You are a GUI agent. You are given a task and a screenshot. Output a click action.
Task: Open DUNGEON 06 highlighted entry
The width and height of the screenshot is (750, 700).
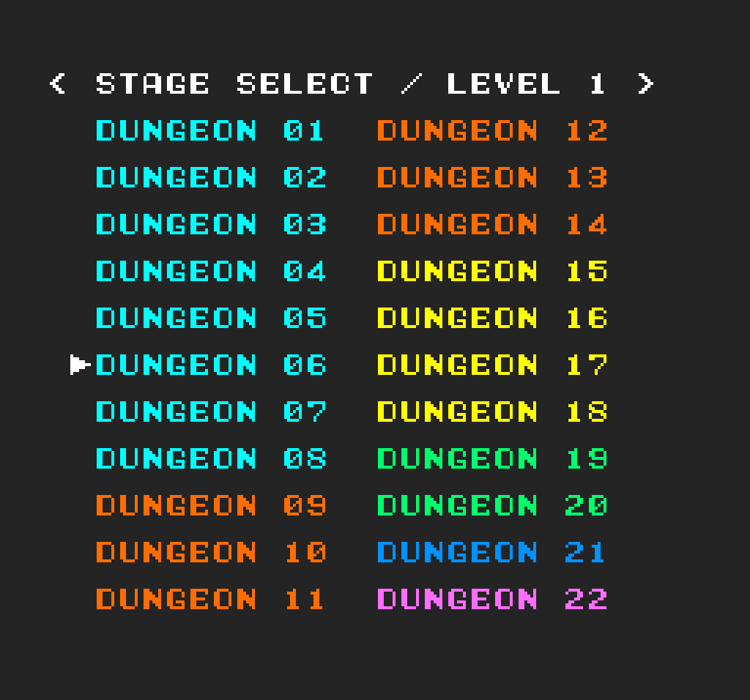pyautogui.click(x=211, y=365)
